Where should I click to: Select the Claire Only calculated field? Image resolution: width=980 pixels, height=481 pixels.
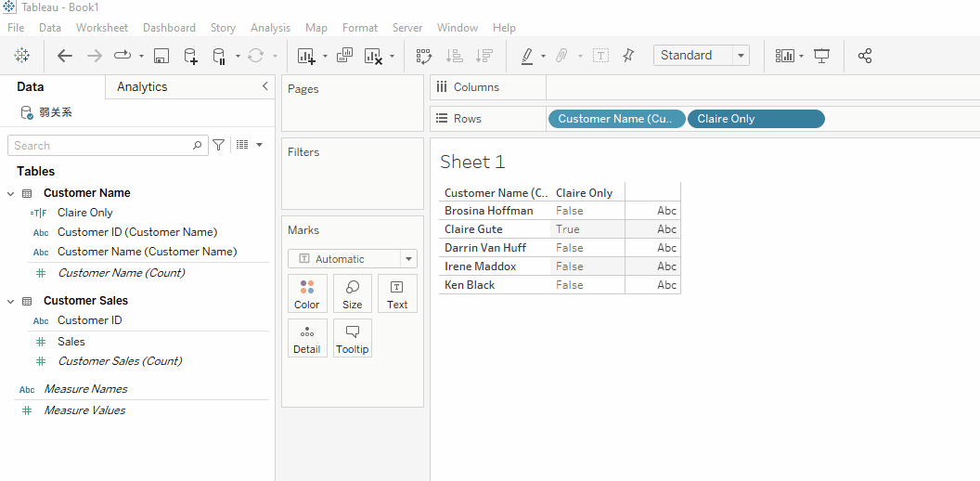pyautogui.click(x=85, y=213)
